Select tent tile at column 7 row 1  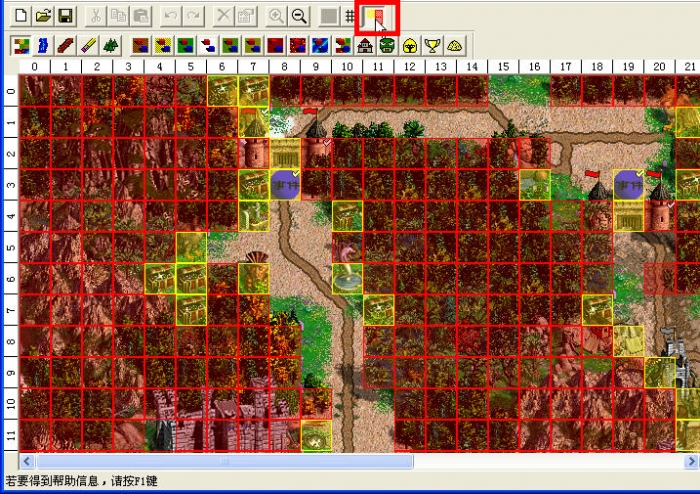(x=254, y=122)
